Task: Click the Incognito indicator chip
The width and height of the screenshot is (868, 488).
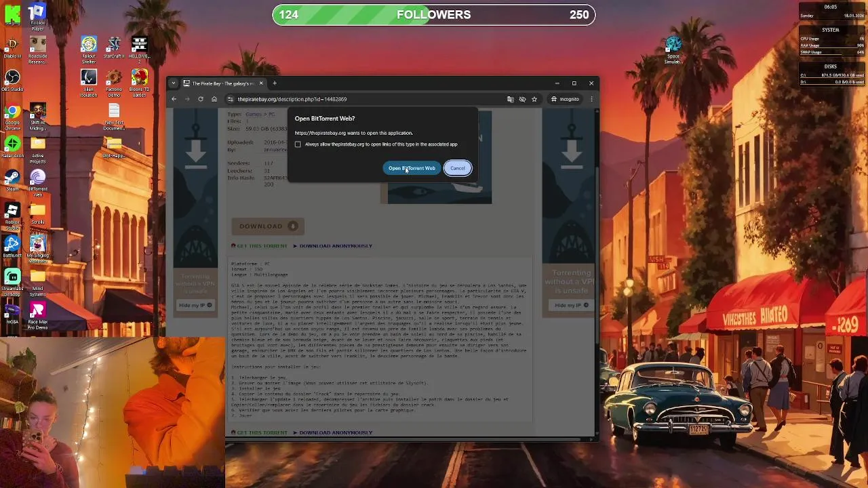Action: point(566,99)
